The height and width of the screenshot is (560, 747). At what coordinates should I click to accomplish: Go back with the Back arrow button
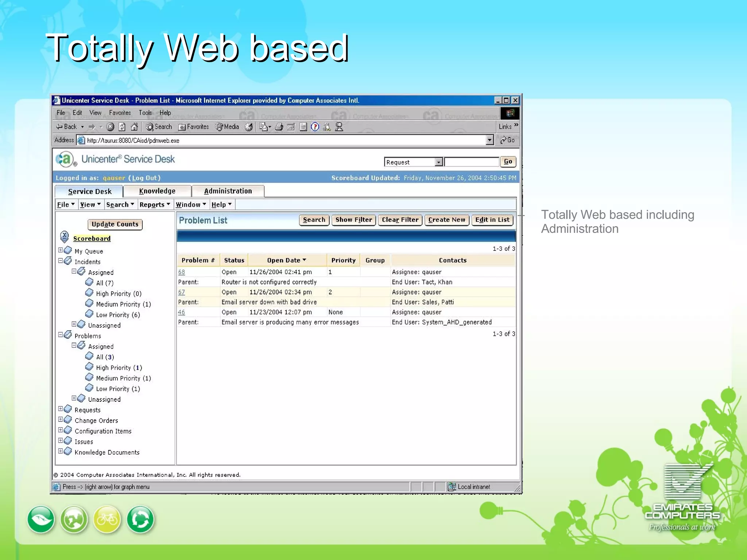(66, 127)
